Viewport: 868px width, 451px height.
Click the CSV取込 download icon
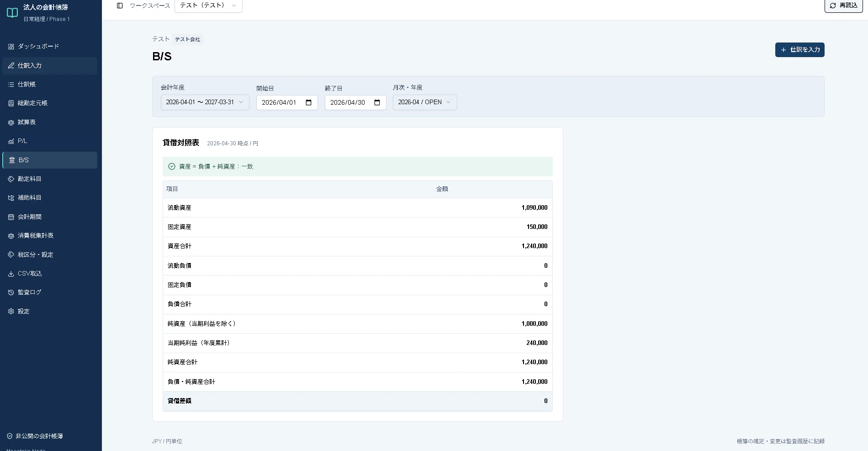tap(11, 274)
